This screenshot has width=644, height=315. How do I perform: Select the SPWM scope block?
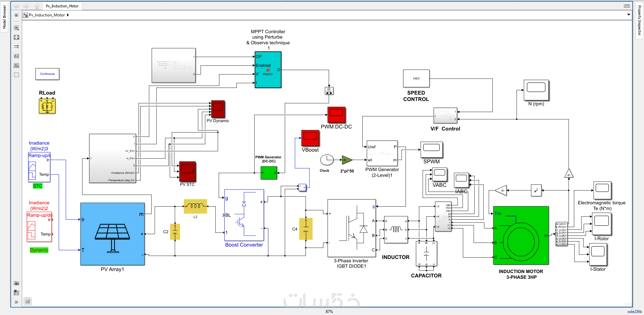pos(432,150)
